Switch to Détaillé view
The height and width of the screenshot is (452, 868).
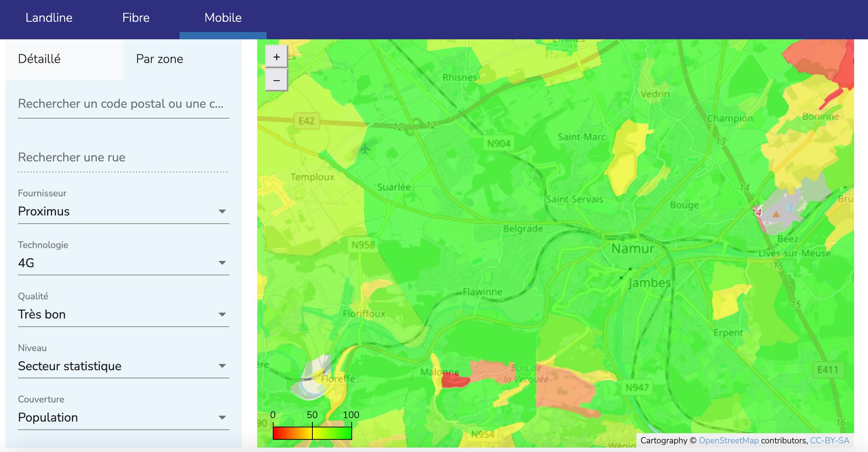64,59
